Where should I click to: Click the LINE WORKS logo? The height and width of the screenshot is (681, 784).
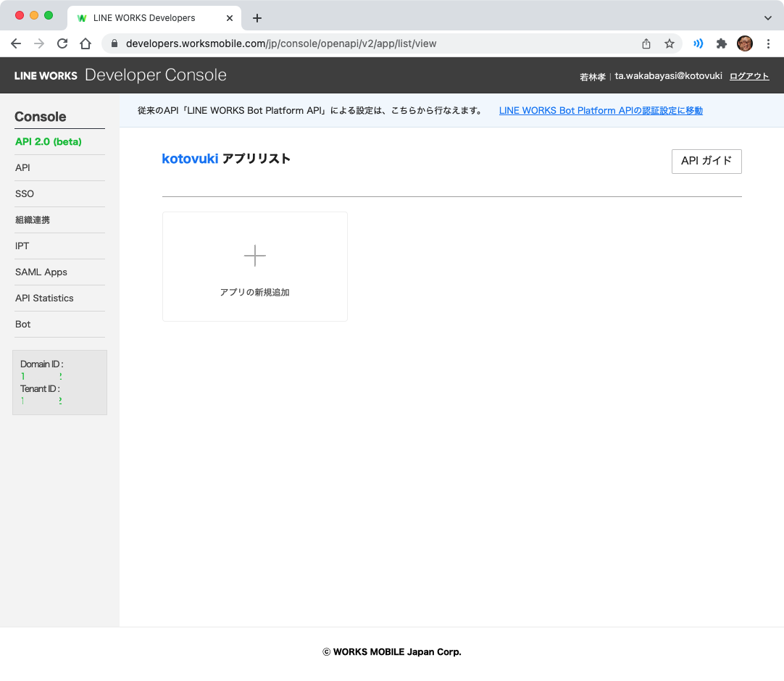pos(46,75)
